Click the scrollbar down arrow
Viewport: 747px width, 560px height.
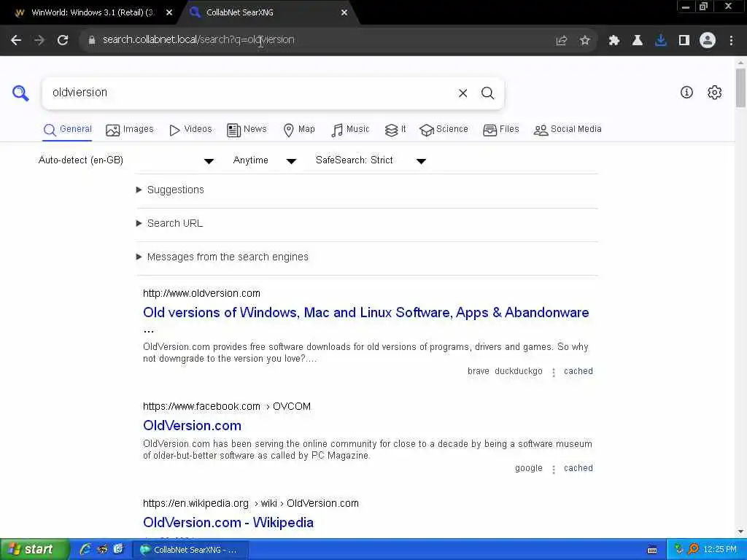point(740,532)
